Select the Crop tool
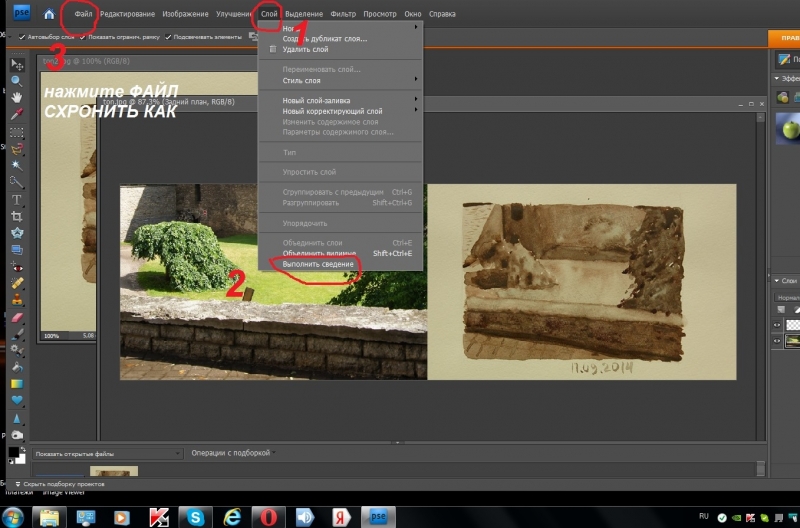The image size is (800, 528). [16, 215]
